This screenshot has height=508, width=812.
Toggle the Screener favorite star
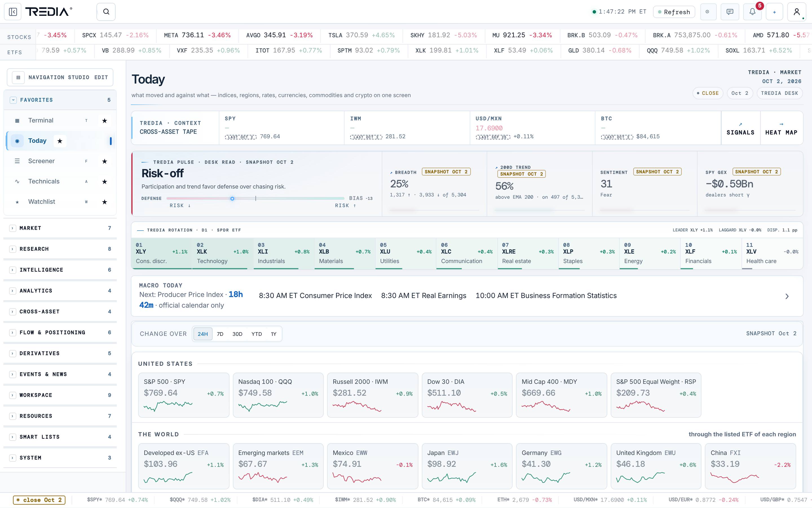(x=105, y=161)
